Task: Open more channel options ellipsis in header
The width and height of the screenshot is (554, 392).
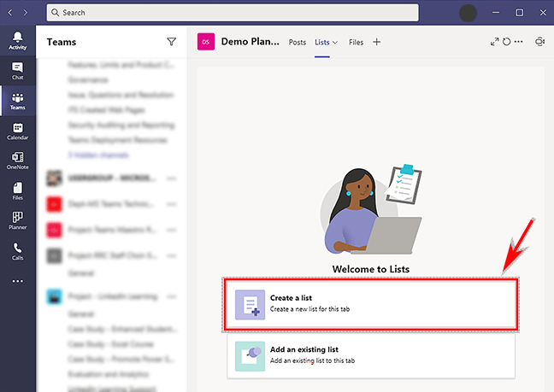Action: point(518,42)
